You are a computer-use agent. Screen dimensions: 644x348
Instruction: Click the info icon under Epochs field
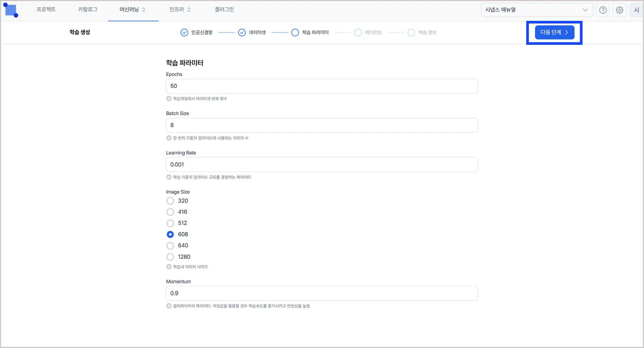pos(169,99)
